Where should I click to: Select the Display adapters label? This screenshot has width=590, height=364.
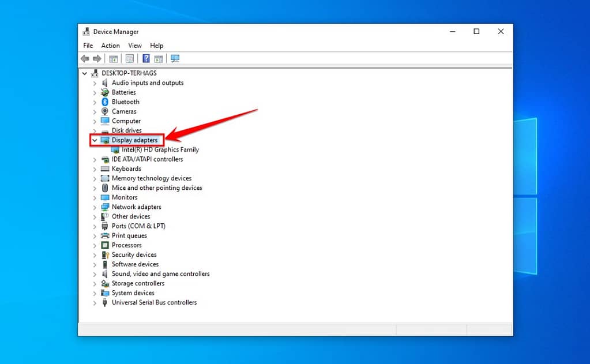(x=135, y=140)
